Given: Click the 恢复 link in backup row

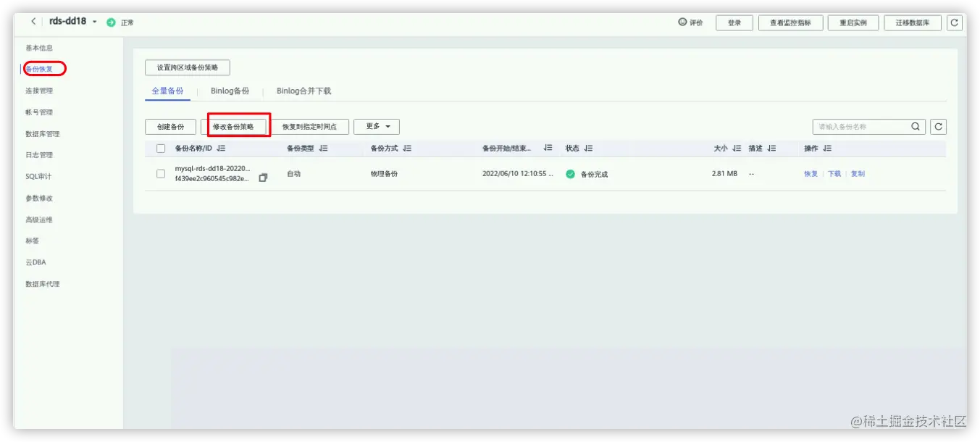Looking at the screenshot, I should pyautogui.click(x=811, y=174).
